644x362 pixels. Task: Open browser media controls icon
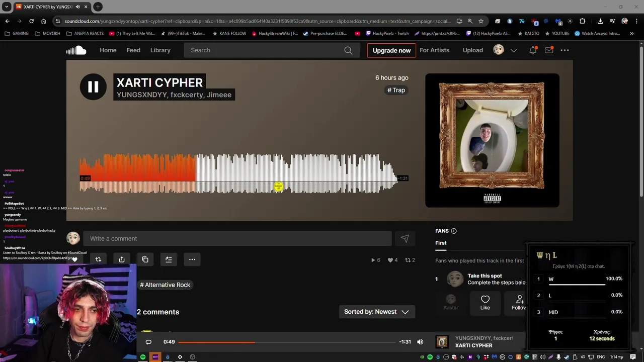612,21
